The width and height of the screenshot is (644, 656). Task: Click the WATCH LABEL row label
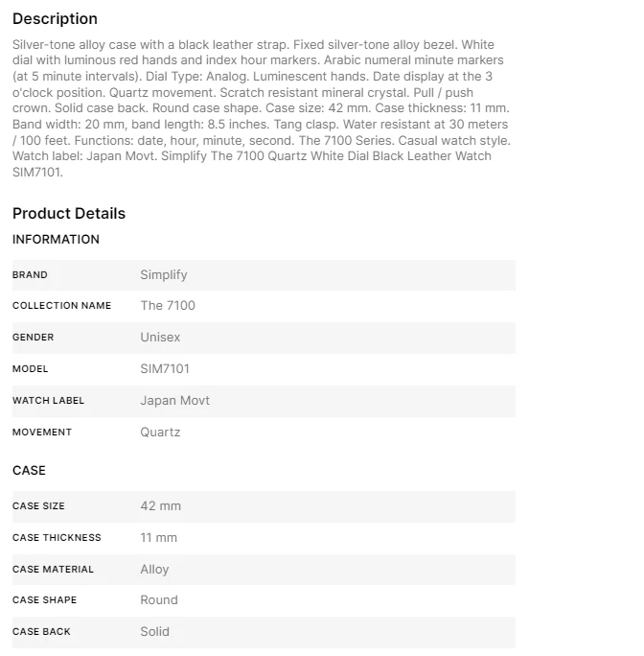(x=48, y=401)
